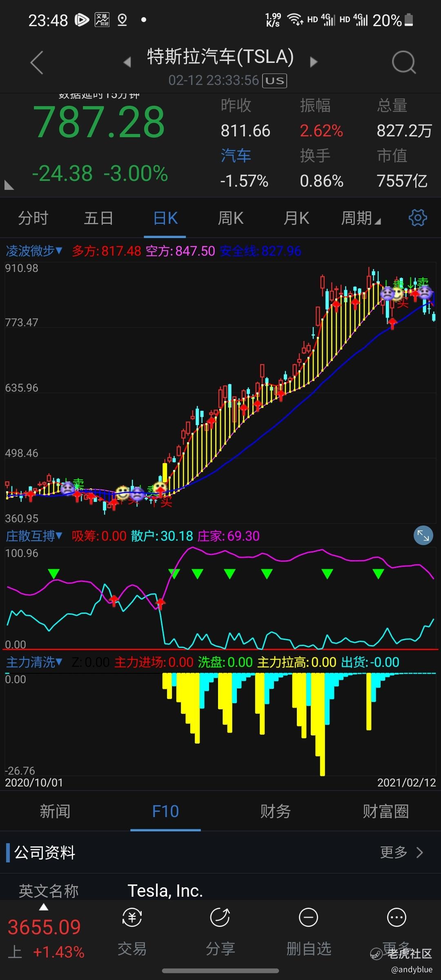Open the 财务 finance tab
441x980 pixels.
(x=276, y=811)
